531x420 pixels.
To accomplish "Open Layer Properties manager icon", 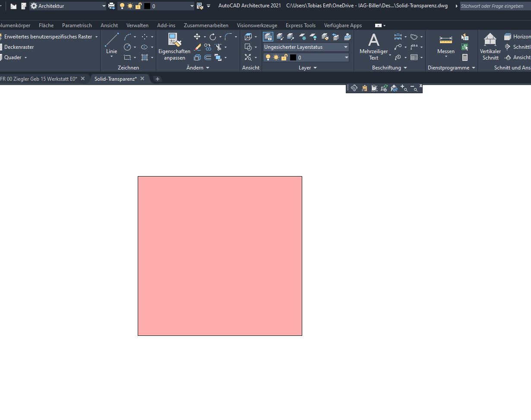I will pos(268,37).
